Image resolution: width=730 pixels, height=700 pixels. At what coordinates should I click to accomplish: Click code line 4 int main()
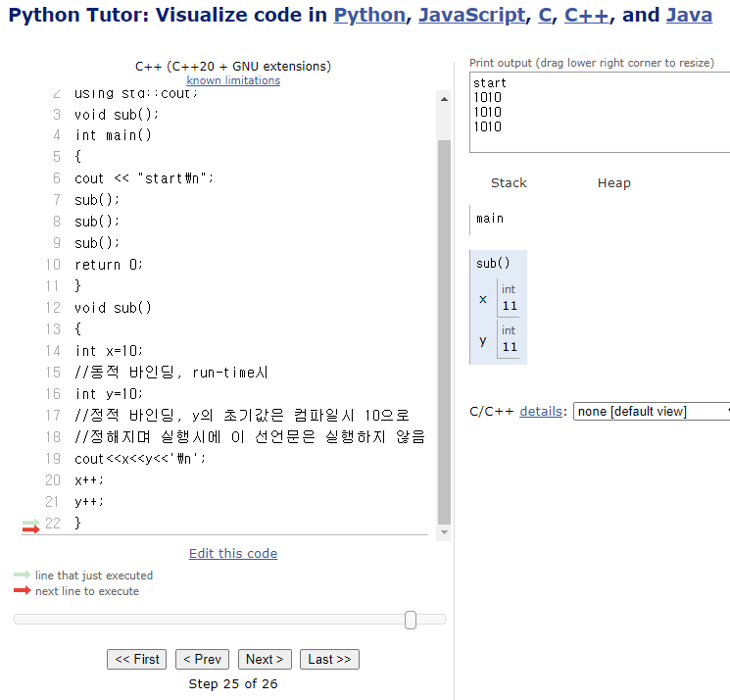pos(113,135)
